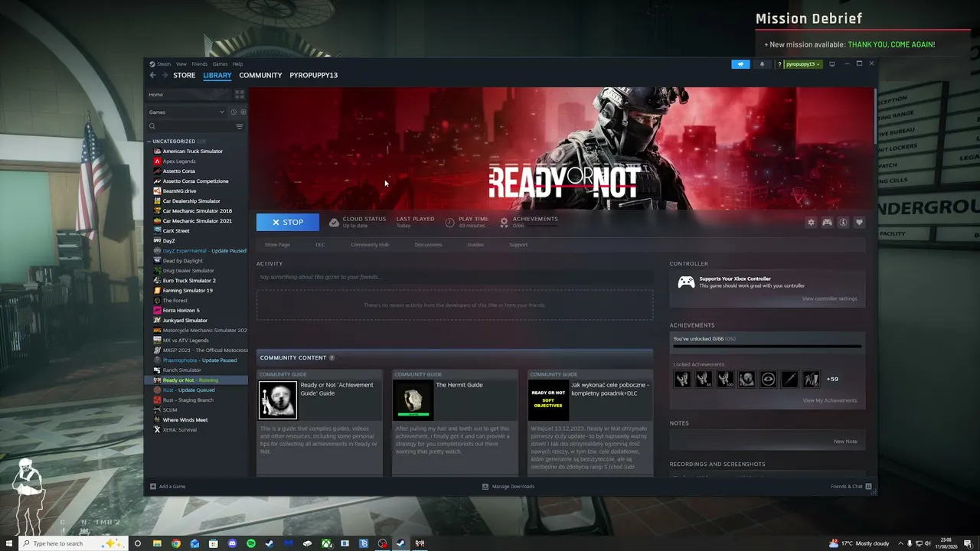Open advanced library filter options
The image size is (980, 551).
click(240, 126)
